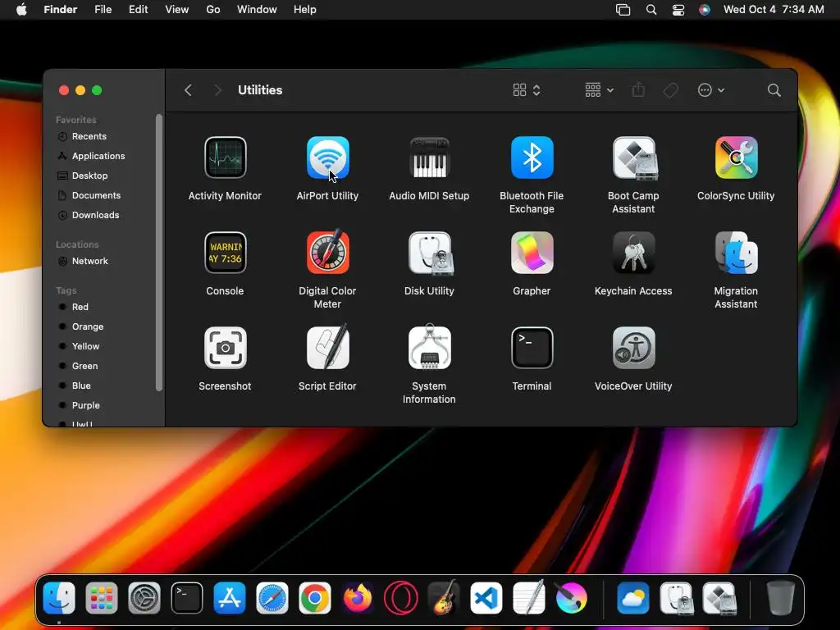Click the Finder window search icon
840x630 pixels.
tap(774, 90)
